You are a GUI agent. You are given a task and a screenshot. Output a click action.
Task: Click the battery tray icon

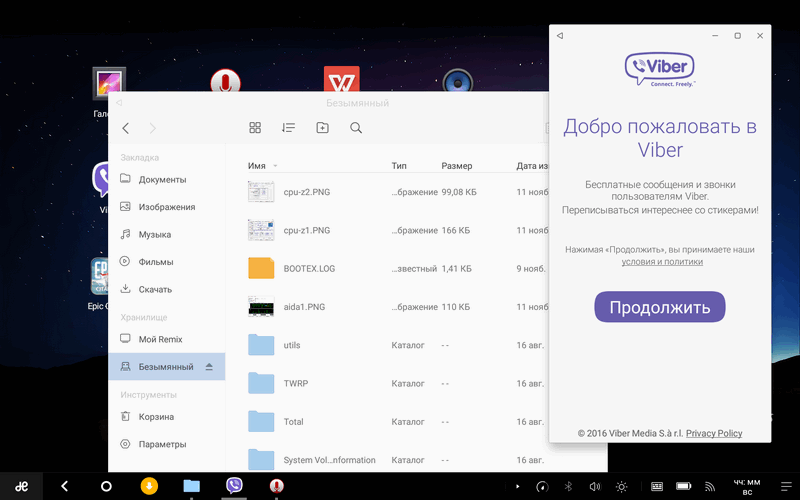(x=683, y=486)
